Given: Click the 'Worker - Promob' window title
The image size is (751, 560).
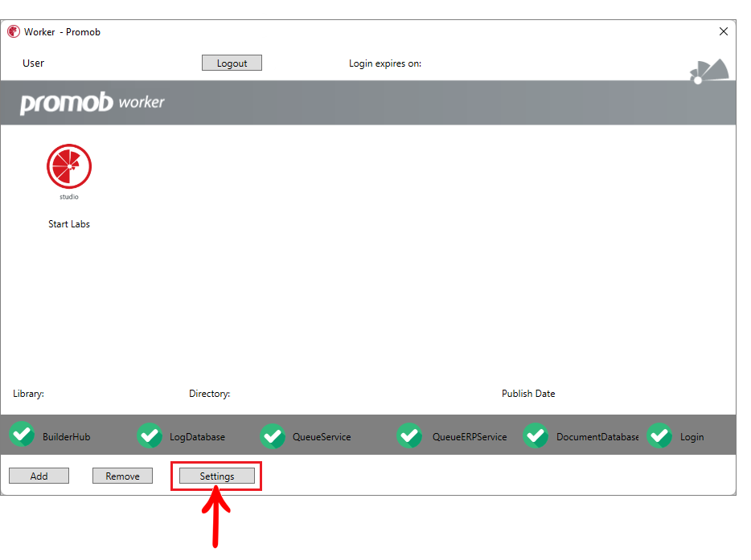Looking at the screenshot, I should click(x=62, y=32).
